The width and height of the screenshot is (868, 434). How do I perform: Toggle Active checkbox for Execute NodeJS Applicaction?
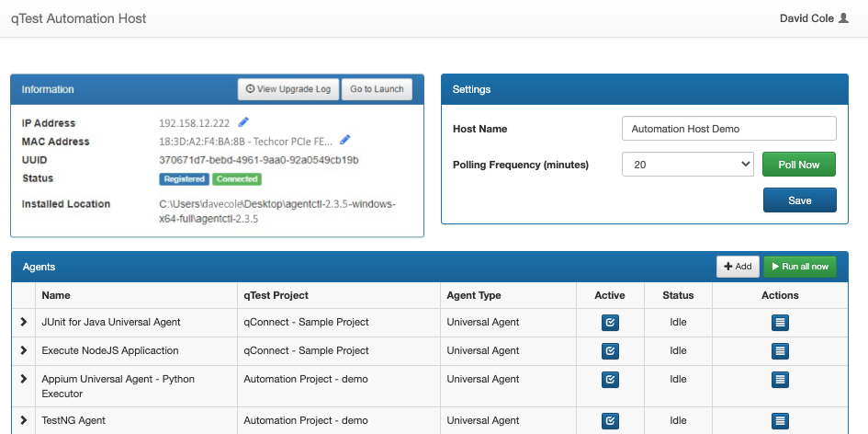coord(609,350)
